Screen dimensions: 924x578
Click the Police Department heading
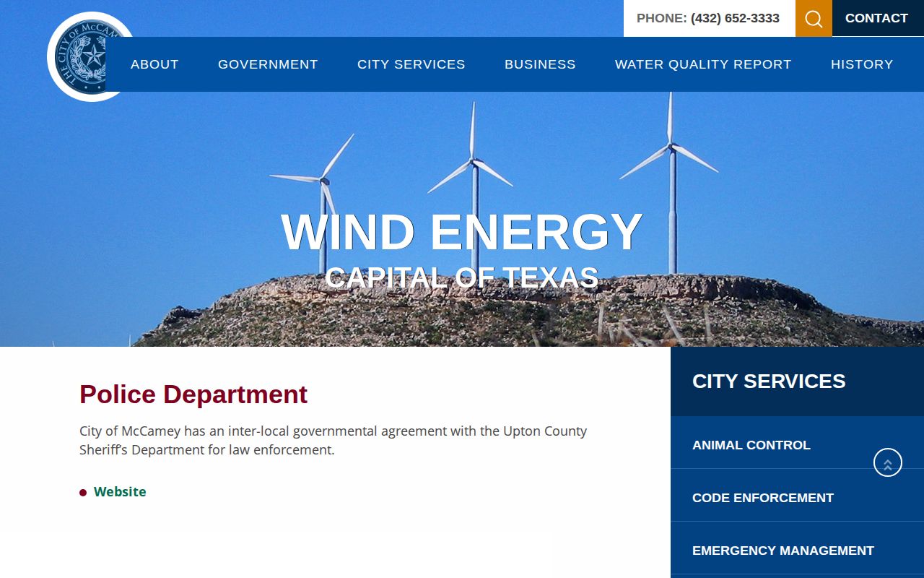(x=193, y=394)
